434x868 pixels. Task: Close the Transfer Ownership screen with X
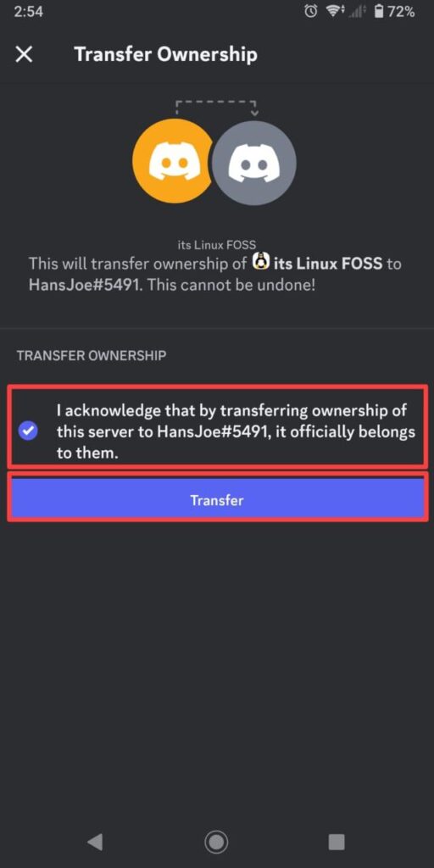click(x=24, y=54)
